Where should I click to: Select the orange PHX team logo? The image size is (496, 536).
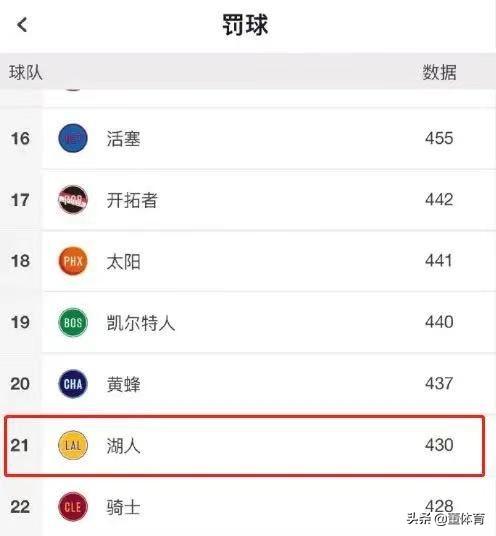tap(73, 261)
